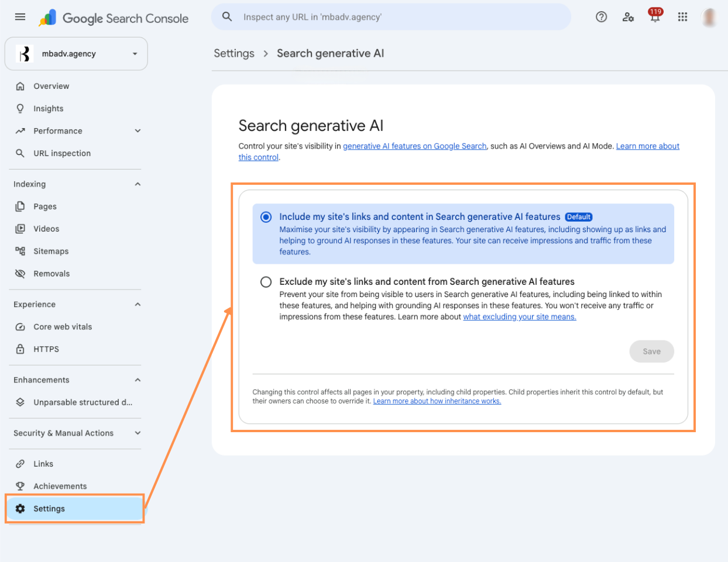
Task: Go to Overview in sidebar
Action: click(51, 86)
